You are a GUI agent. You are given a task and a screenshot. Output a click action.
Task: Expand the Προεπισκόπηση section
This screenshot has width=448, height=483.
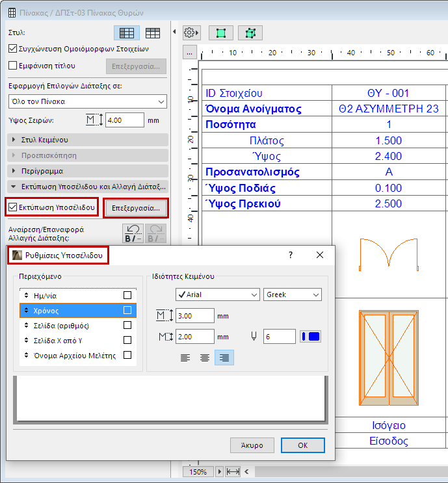pos(88,155)
